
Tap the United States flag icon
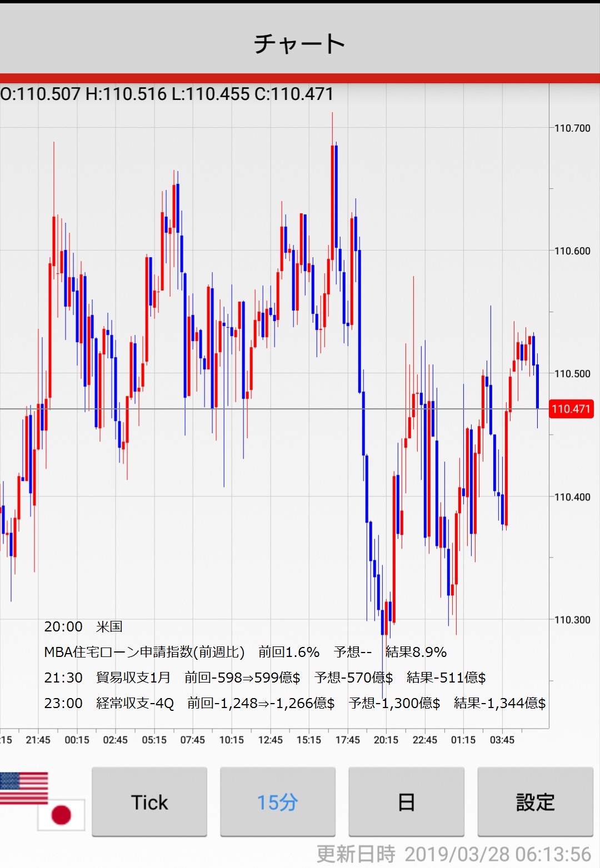coord(23,788)
